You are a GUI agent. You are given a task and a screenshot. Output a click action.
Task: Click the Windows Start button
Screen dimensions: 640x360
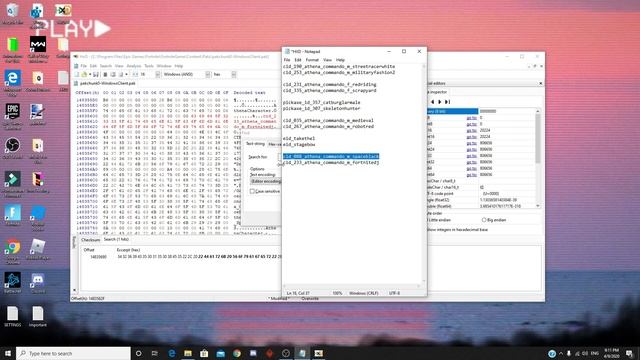click(8, 353)
